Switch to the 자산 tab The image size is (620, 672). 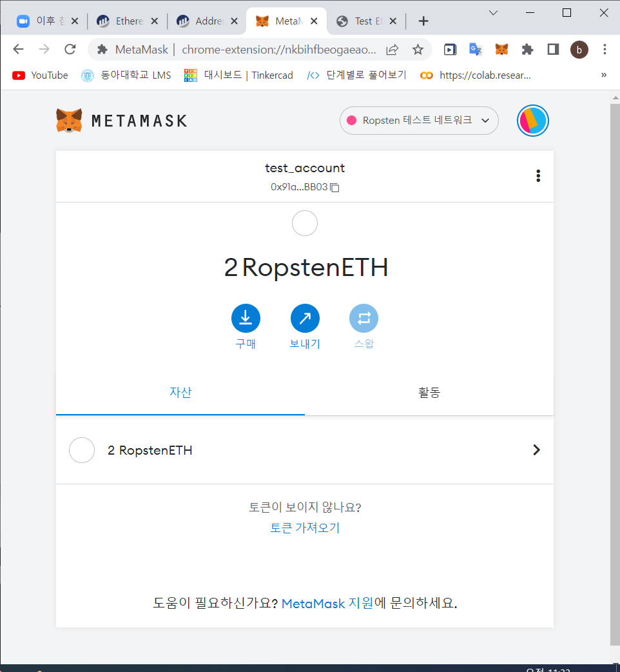[x=180, y=393]
